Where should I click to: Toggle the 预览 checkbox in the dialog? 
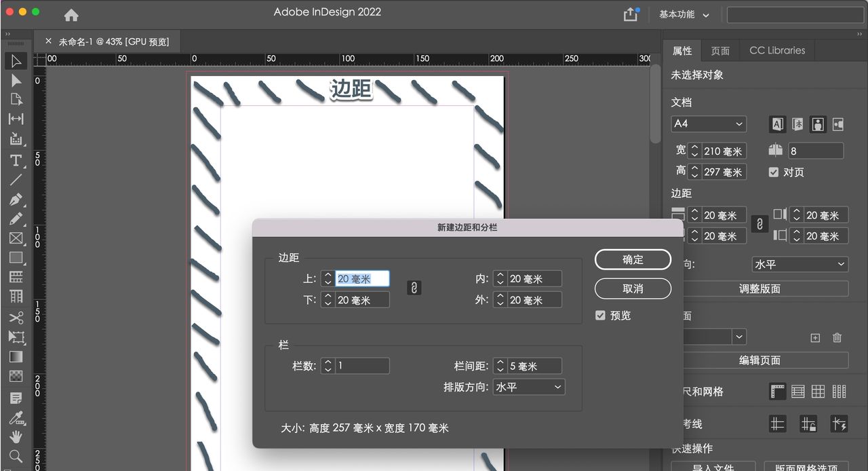click(x=601, y=315)
